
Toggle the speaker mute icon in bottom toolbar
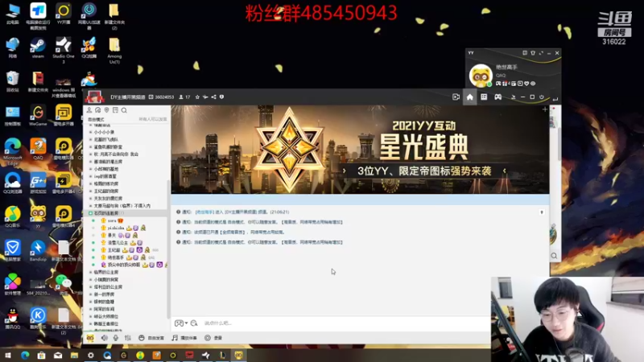[105, 338]
